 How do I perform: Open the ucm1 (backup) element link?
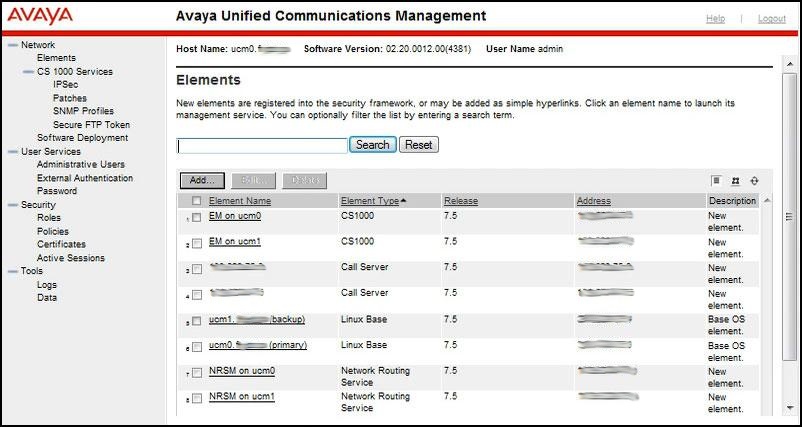(x=257, y=319)
